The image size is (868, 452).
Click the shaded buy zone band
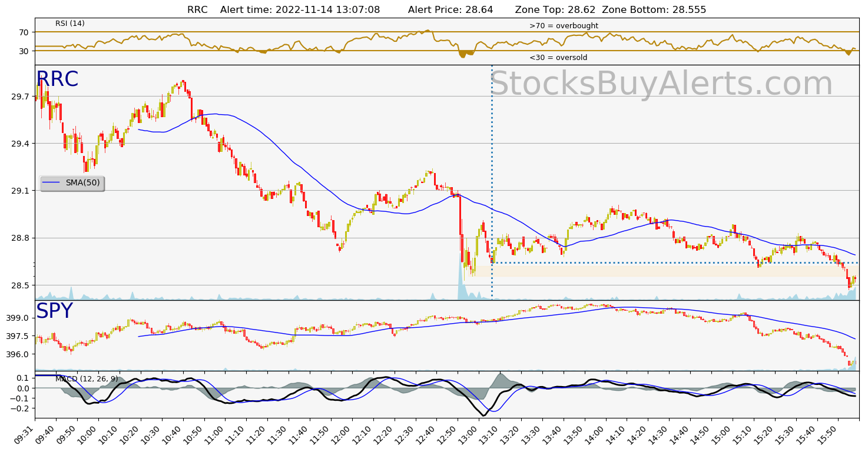point(665,271)
